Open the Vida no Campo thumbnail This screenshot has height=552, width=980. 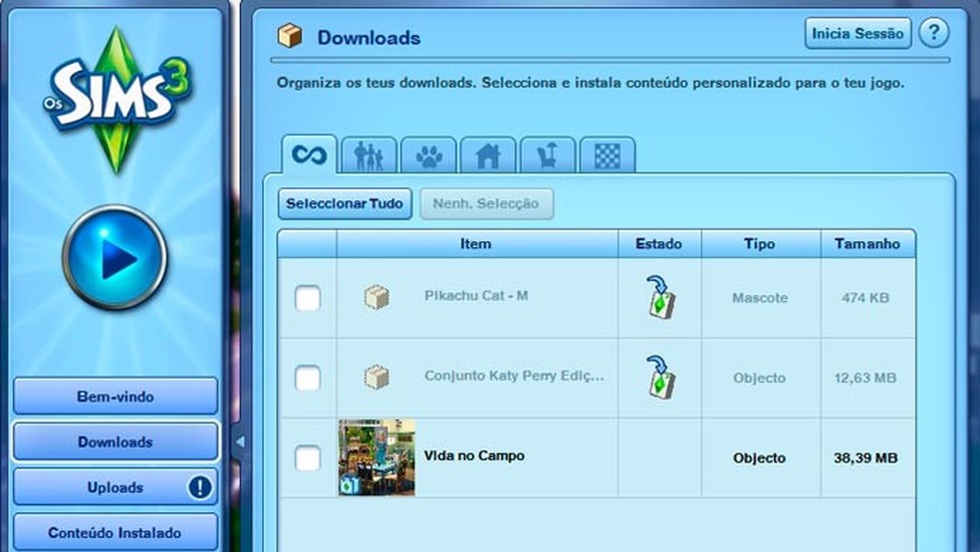[x=376, y=457]
